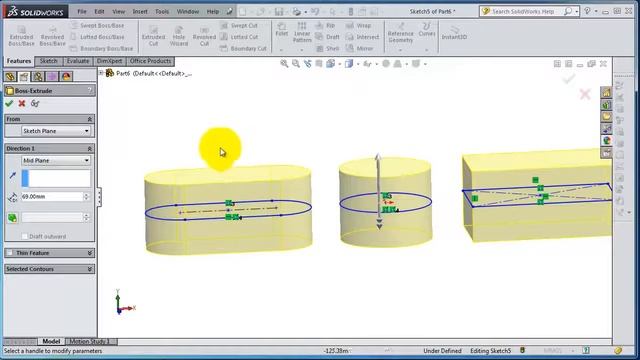Click Swept Boss/Base button
Viewport: 640px width, 360px height.
point(98,25)
